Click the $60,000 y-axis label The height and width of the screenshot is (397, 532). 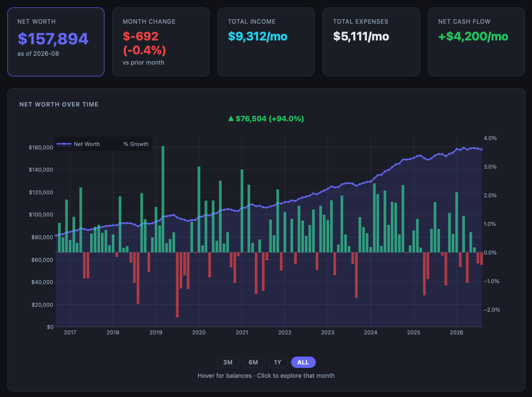tap(42, 260)
